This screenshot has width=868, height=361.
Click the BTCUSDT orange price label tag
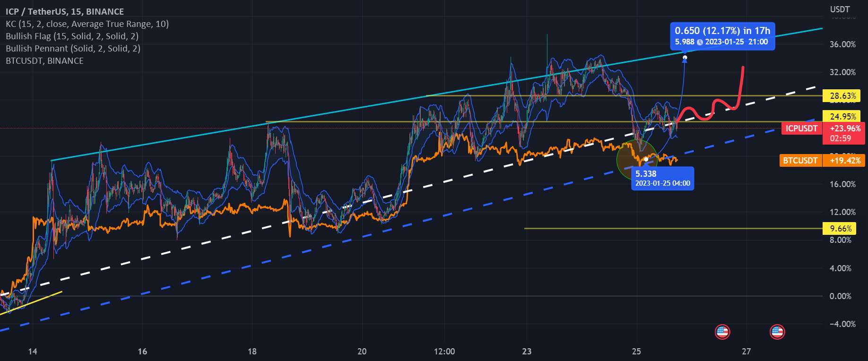pyautogui.click(x=800, y=161)
